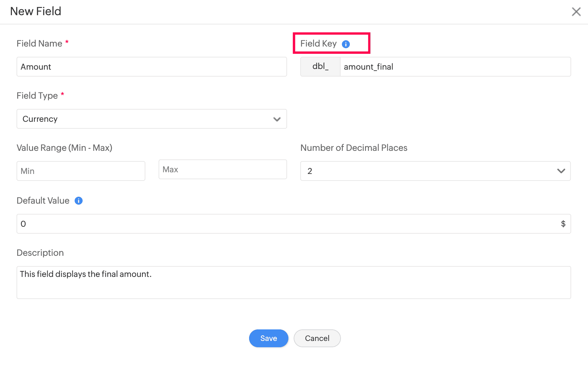Click the Value Range (Min - Max) label
This screenshot has width=588, height=369.
64,148
